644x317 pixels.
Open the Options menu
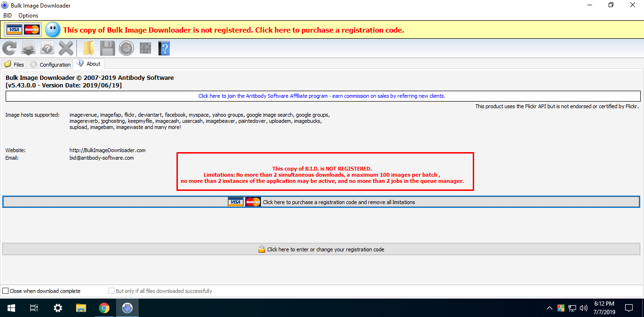click(x=28, y=16)
